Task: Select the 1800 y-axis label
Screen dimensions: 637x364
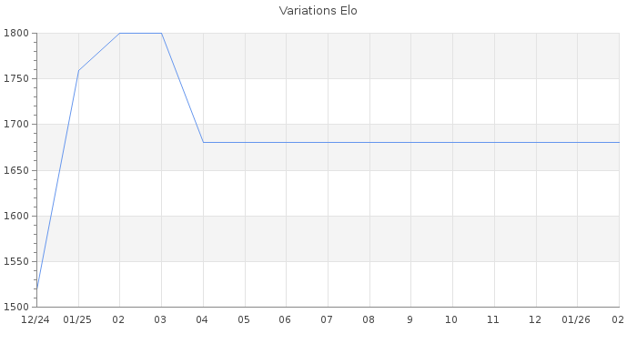Action: point(17,34)
